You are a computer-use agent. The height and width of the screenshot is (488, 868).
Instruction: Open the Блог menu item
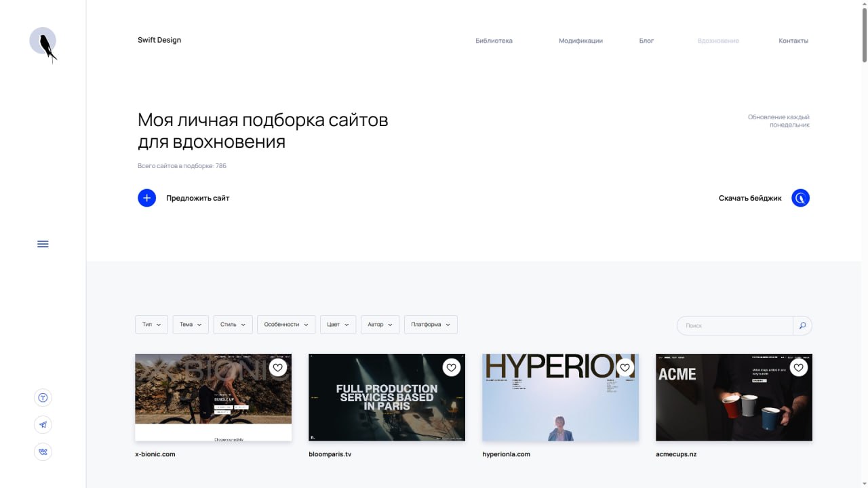click(x=646, y=41)
